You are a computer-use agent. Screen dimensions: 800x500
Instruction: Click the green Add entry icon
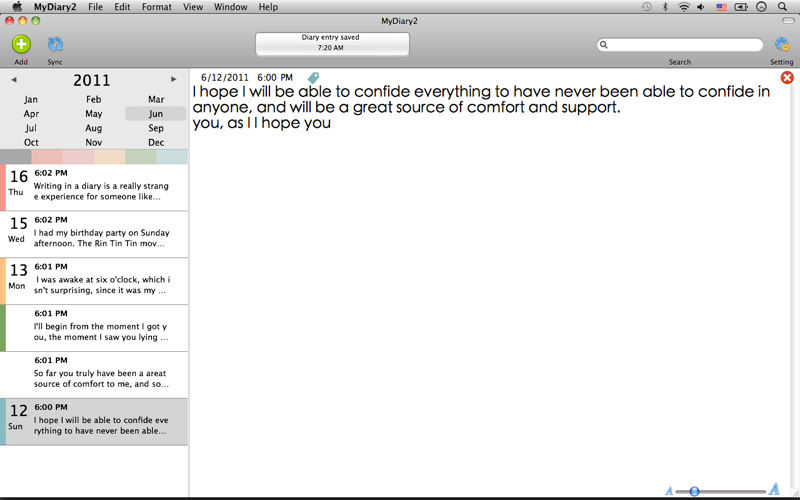(21, 44)
